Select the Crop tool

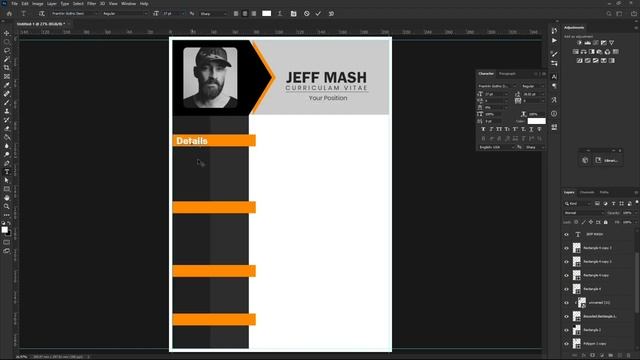7,68
